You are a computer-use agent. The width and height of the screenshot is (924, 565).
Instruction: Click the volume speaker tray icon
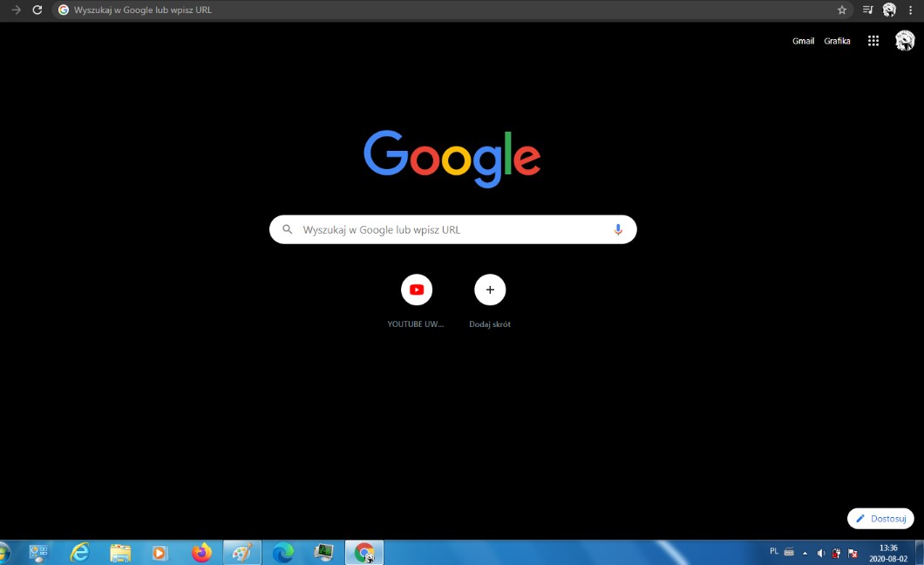[820, 553]
